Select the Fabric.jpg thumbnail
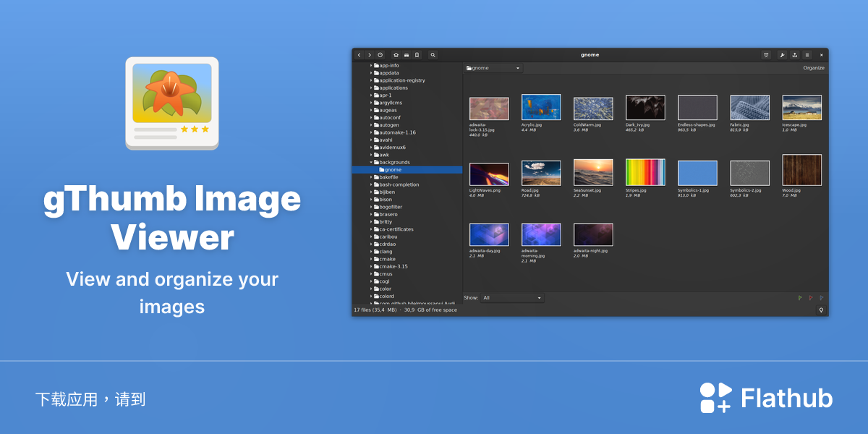868x434 pixels. tap(749, 107)
